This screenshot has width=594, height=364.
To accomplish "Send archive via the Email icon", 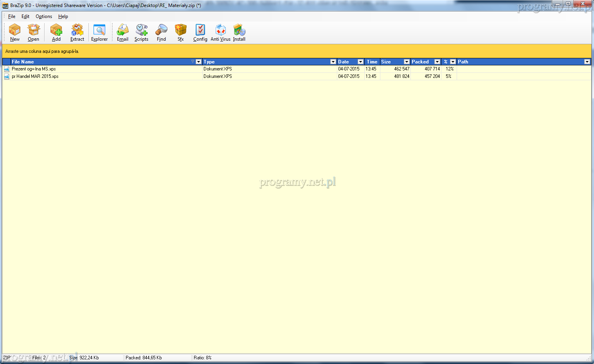I will [x=122, y=32].
